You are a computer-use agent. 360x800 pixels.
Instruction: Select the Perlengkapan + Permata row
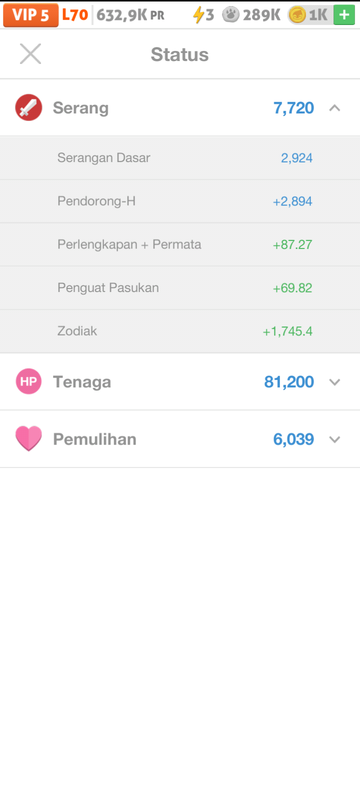pos(180,244)
